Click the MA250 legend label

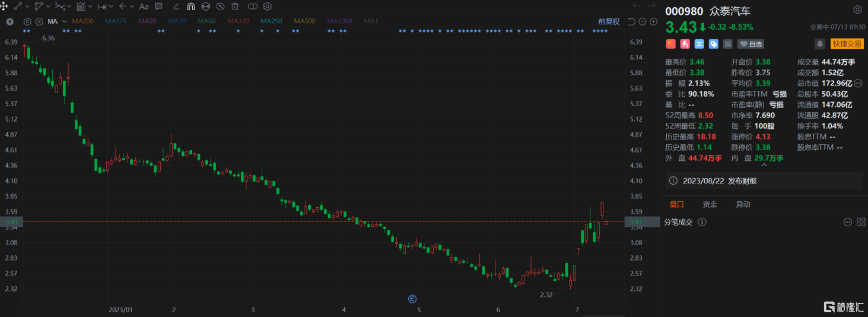(271, 21)
